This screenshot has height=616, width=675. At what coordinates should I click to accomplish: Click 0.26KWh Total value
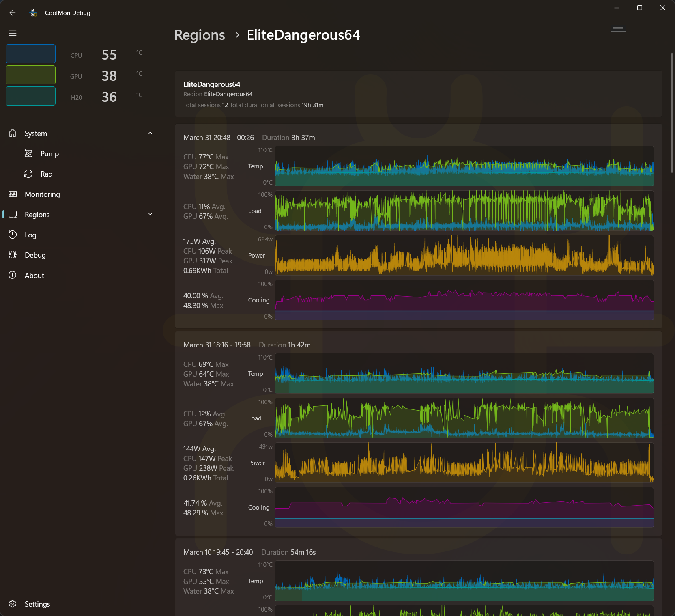(x=206, y=478)
